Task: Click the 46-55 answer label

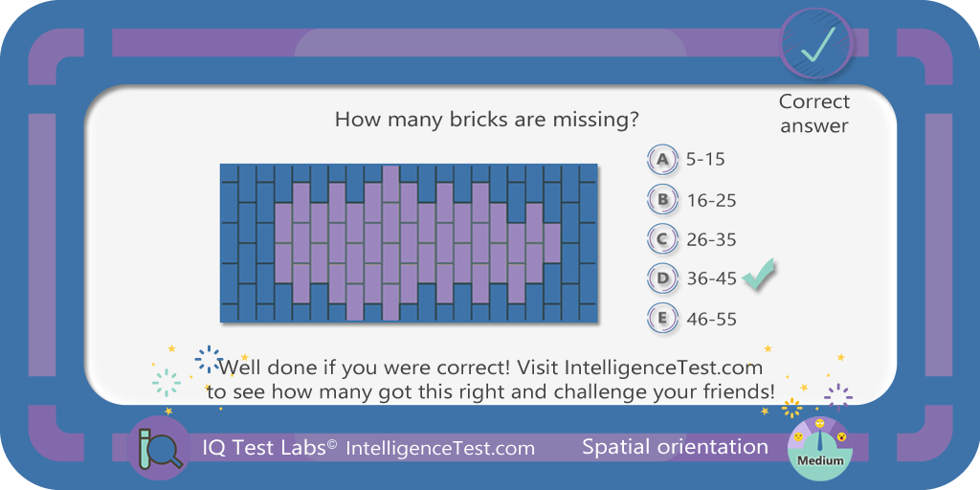Action: click(x=711, y=320)
